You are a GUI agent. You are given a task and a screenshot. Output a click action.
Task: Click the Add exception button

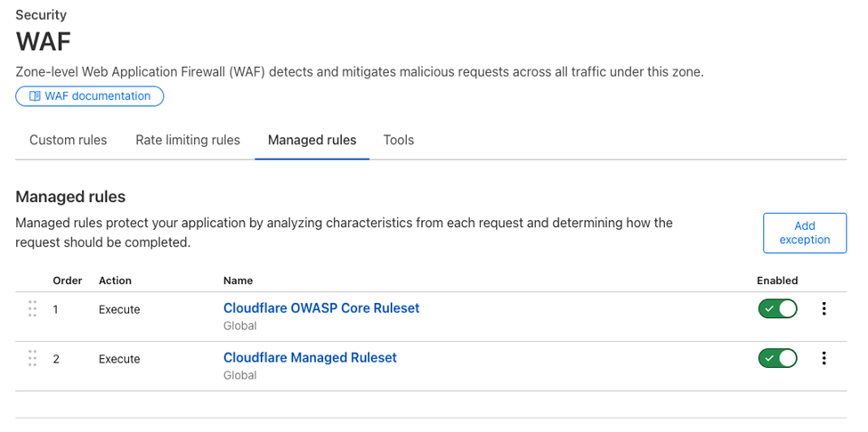(x=804, y=232)
